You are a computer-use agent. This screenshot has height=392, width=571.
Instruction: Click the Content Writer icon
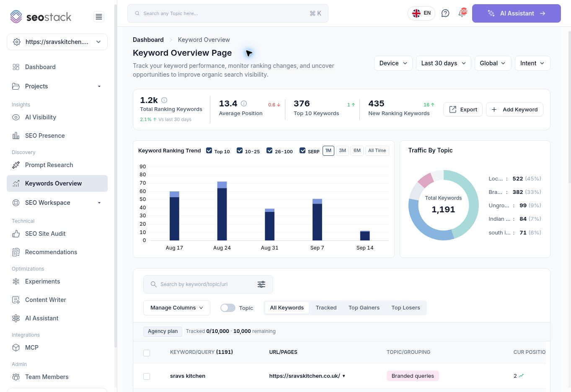(16, 300)
